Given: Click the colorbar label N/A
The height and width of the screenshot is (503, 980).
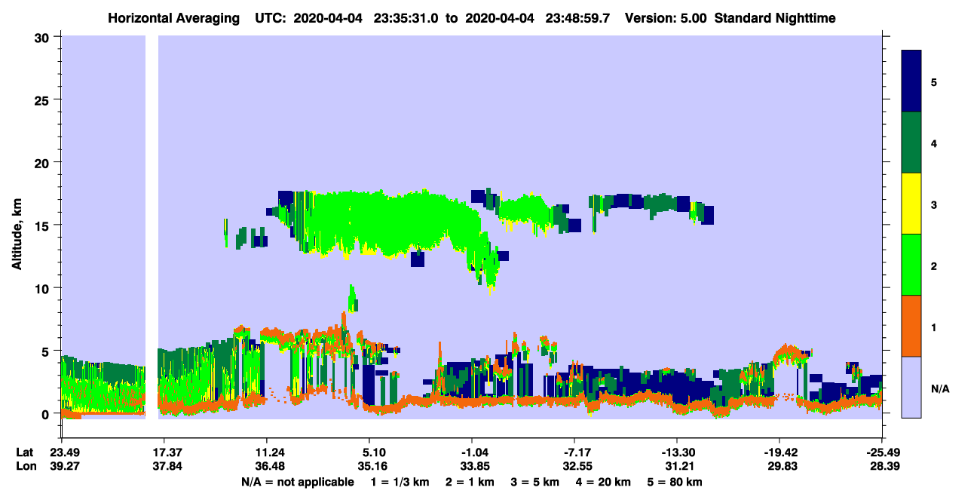Looking at the screenshot, I should click(x=940, y=388).
